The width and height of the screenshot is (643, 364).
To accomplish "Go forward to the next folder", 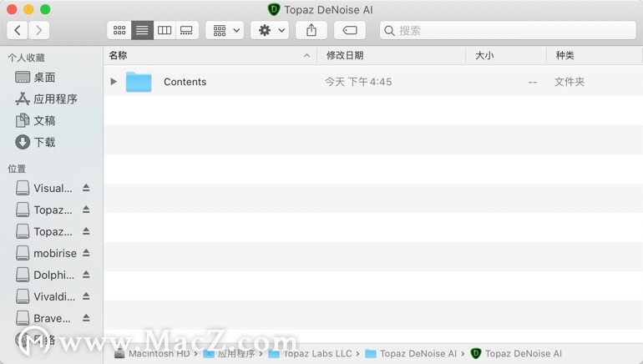I will click(39, 30).
